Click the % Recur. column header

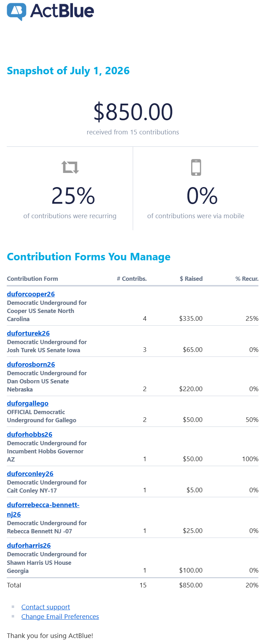click(x=247, y=279)
